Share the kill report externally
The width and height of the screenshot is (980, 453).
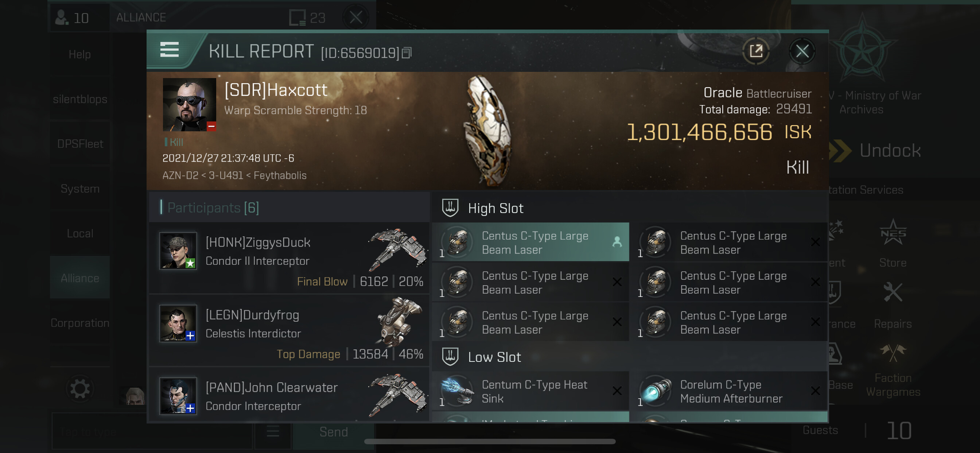point(755,51)
